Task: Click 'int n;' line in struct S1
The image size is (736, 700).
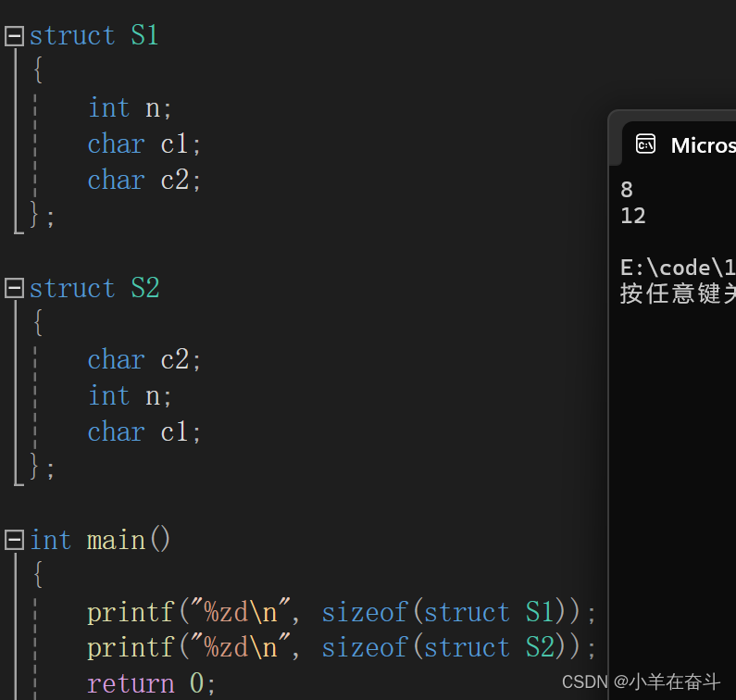Action: (x=130, y=108)
